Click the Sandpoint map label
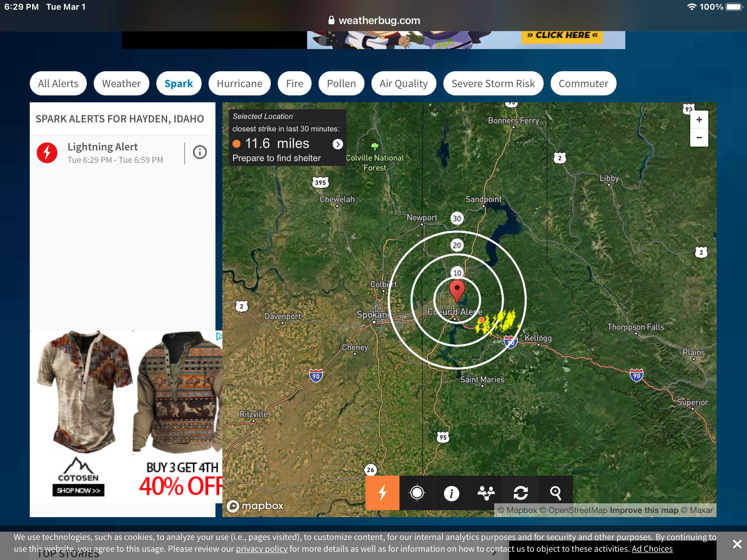 pos(483,199)
